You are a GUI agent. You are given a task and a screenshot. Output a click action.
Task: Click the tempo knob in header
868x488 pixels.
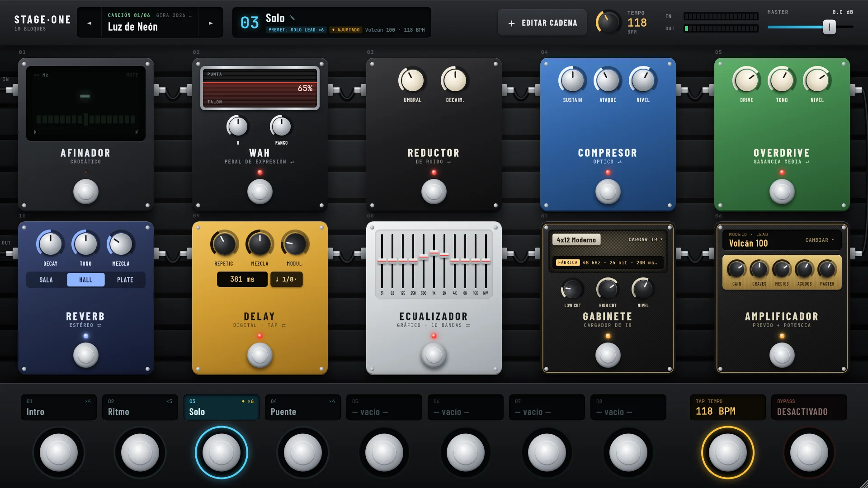tap(608, 22)
